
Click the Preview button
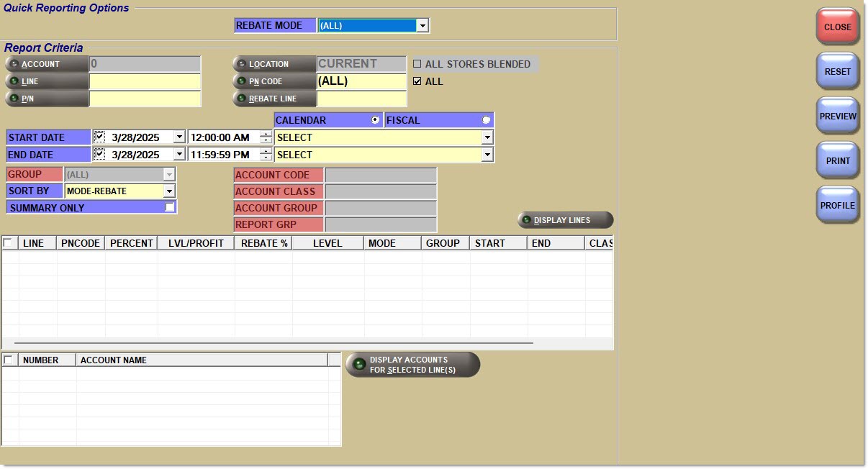[838, 117]
